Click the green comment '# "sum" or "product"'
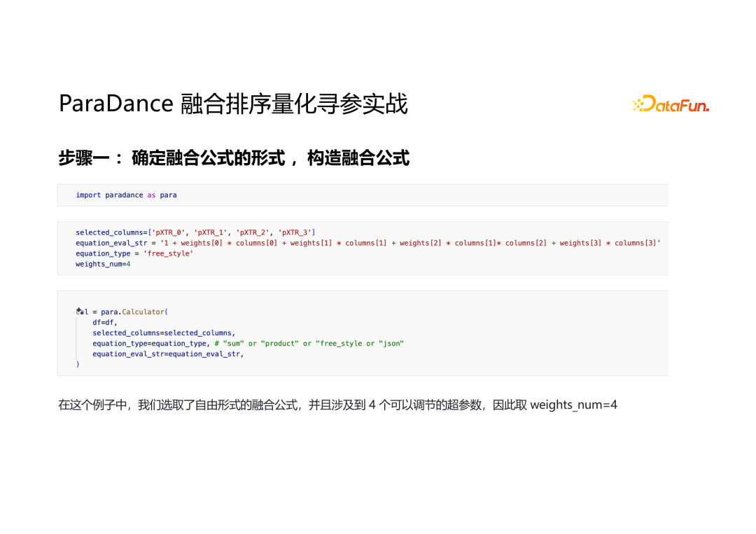 309,344
